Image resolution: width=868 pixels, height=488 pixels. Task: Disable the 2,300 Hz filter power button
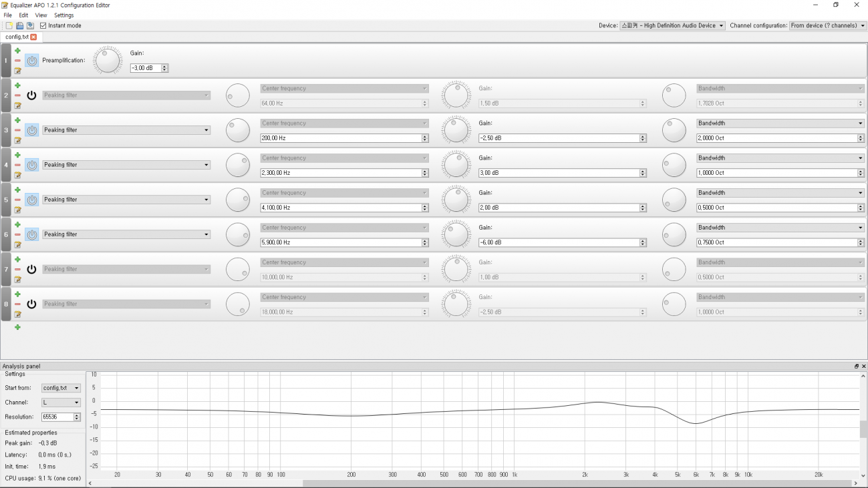(32, 164)
